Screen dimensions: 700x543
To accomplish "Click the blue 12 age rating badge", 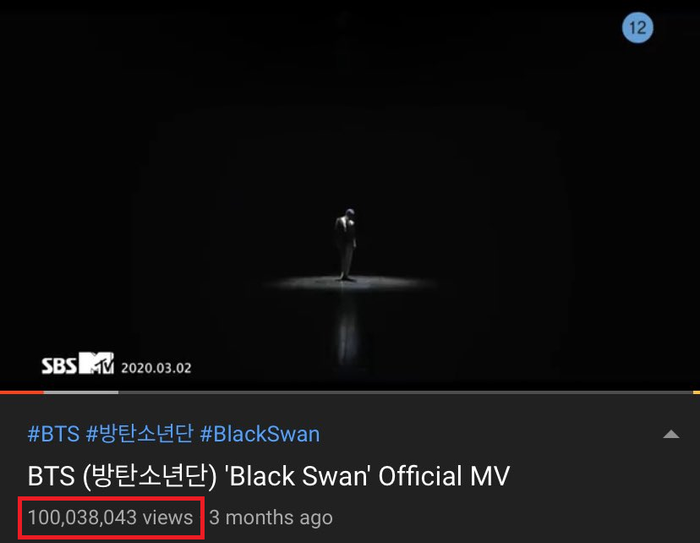I will point(637,28).
